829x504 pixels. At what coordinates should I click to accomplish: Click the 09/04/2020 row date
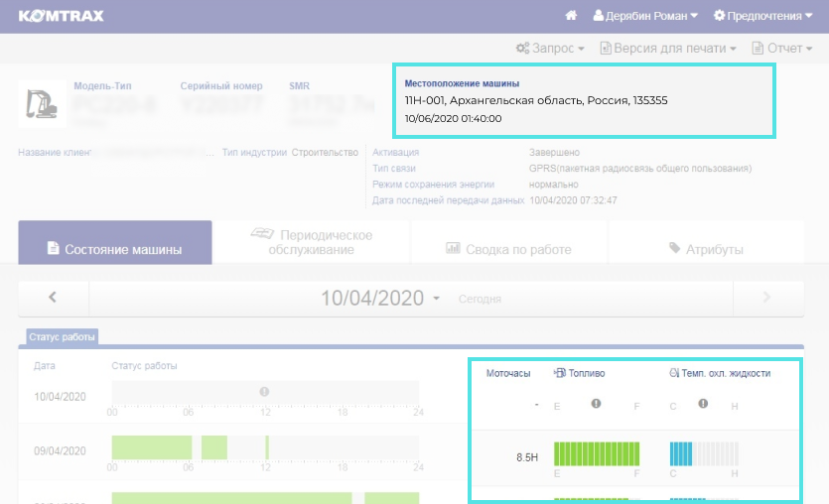pyautogui.click(x=60, y=451)
